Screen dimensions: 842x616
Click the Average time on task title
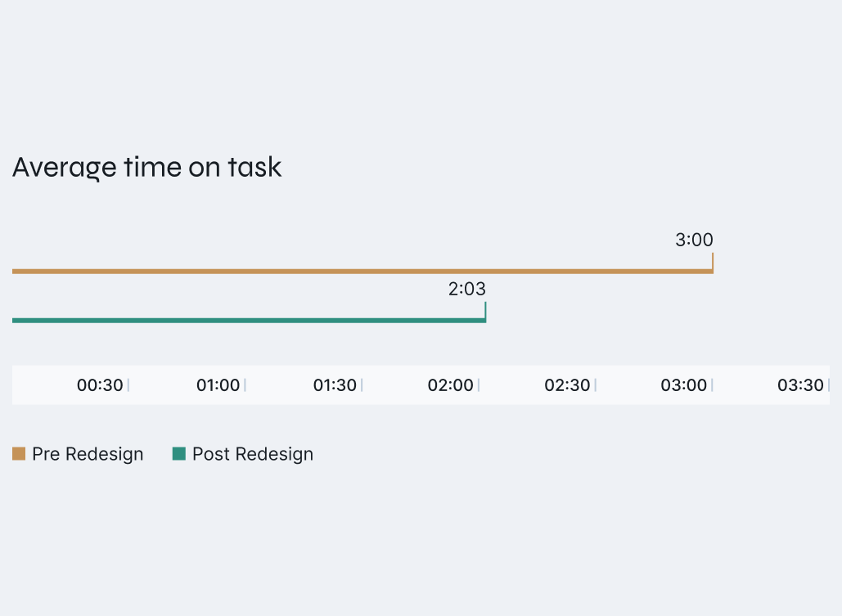pyautogui.click(x=147, y=167)
